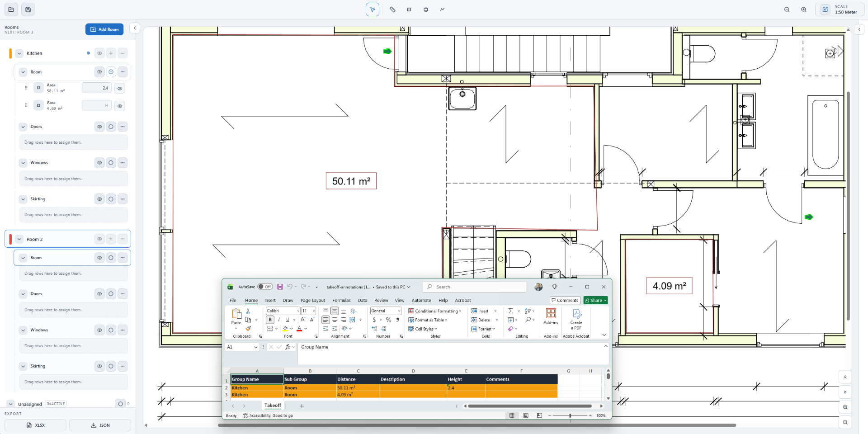Image resolution: width=868 pixels, height=434 pixels.
Task: Zoom in with the top toolbar magnifier
Action: 804,9
